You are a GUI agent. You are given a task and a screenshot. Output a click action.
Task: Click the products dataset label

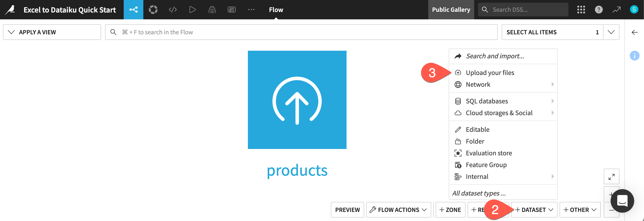(x=297, y=171)
